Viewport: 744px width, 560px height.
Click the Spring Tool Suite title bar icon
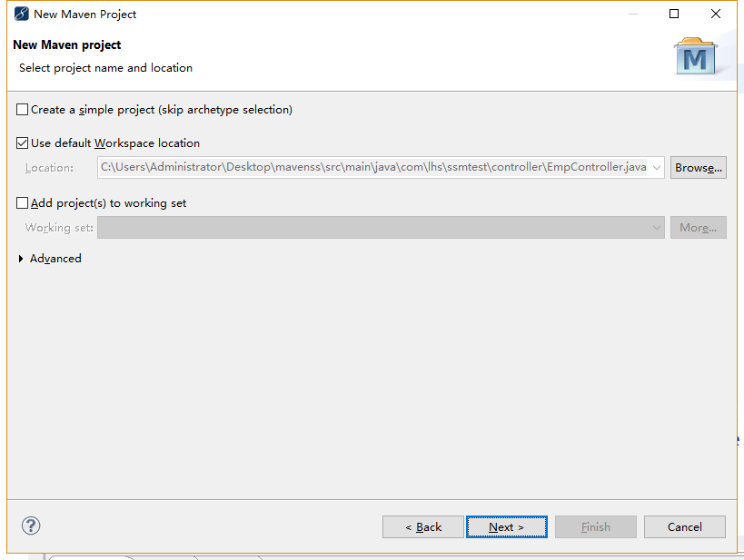tap(21, 14)
